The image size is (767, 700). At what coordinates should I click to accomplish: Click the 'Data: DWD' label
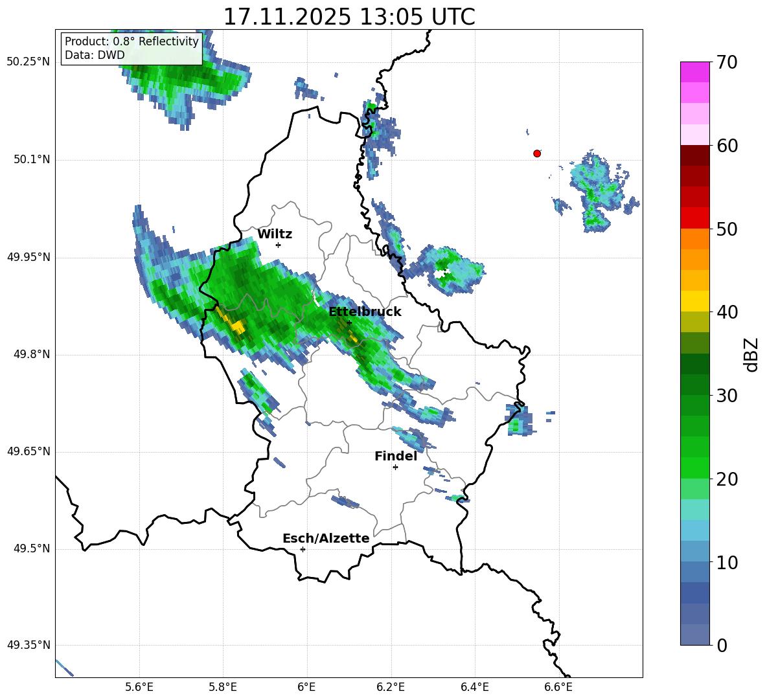pyautogui.click(x=95, y=55)
